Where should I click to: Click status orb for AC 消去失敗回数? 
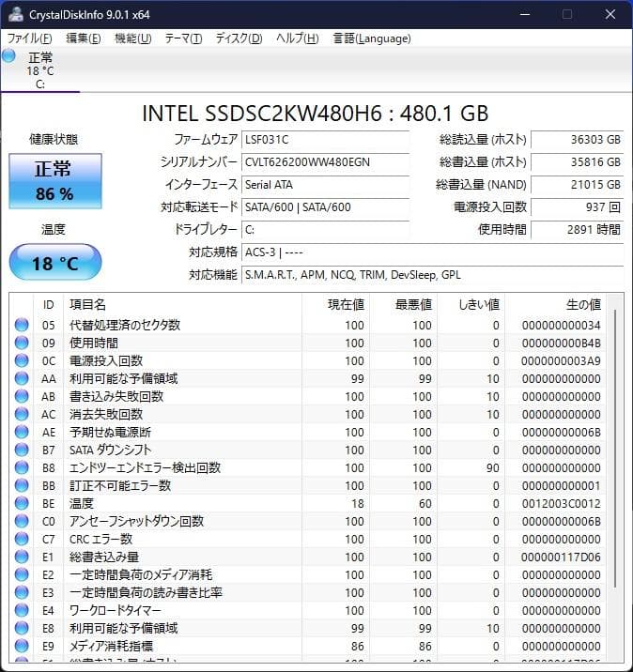tap(22, 415)
